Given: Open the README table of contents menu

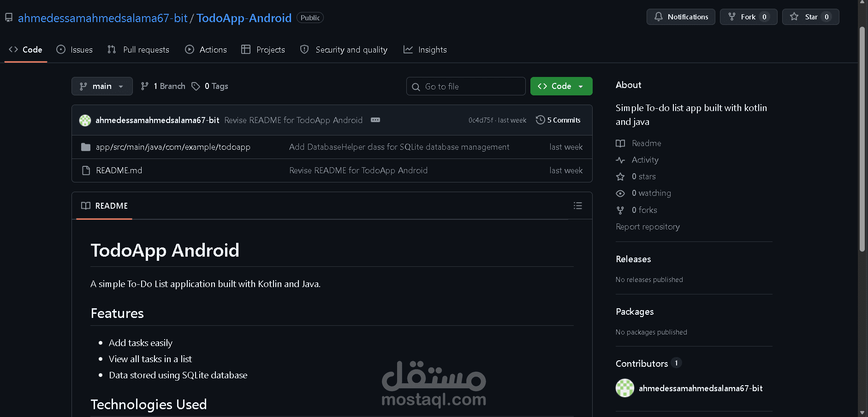Looking at the screenshot, I should click(577, 206).
